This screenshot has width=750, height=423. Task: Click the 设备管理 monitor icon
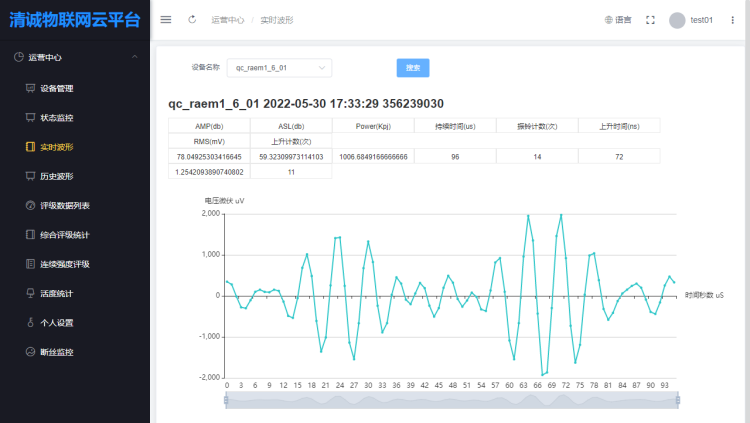point(30,88)
